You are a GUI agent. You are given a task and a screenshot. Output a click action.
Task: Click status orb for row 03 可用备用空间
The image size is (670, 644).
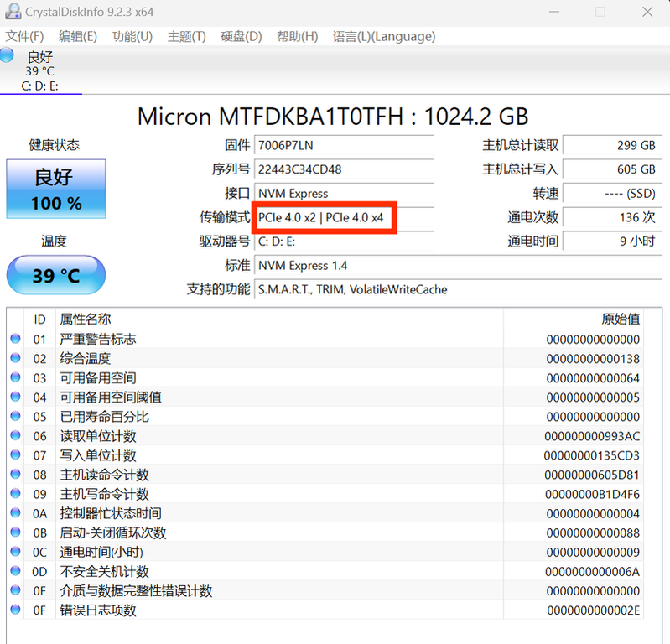15,377
